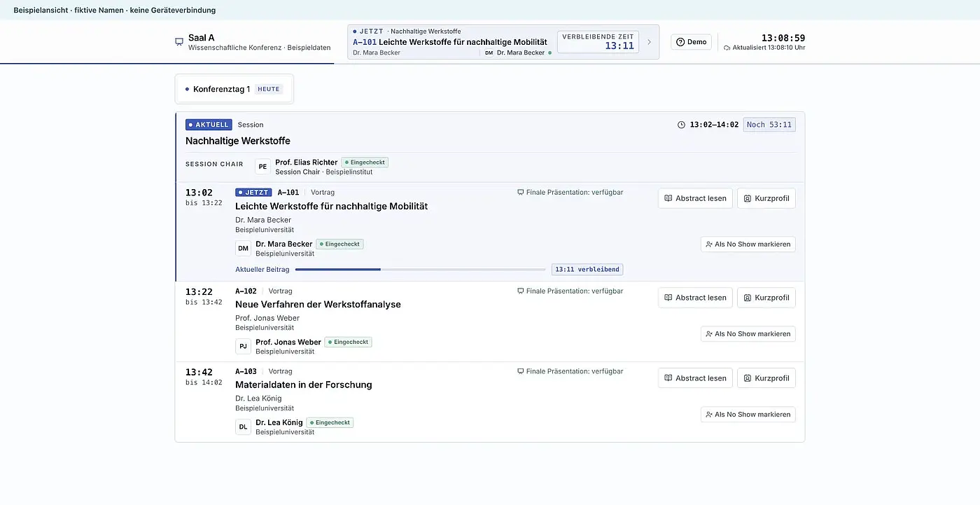Open Kurzprofil for Dr. Lea König's talk

point(766,378)
